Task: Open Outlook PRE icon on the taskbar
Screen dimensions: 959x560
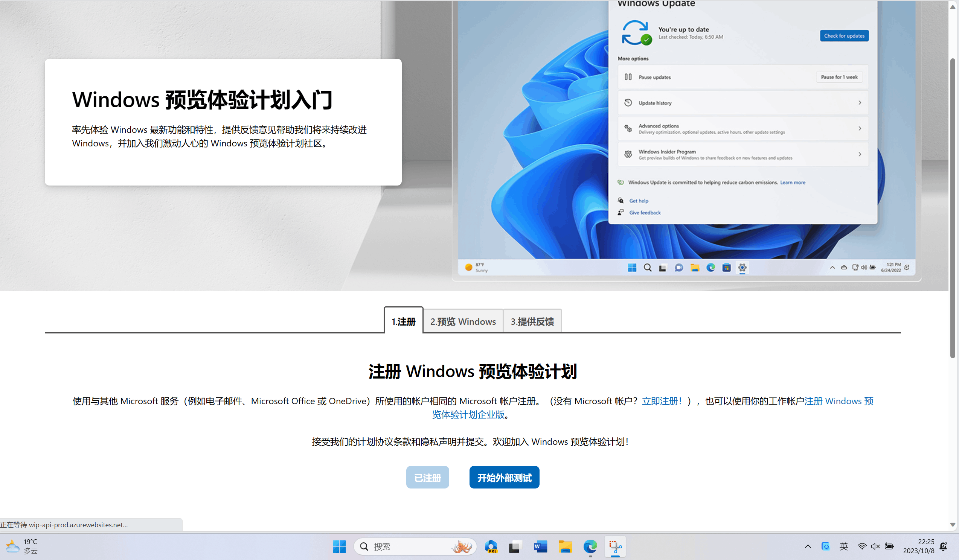Action: pos(491,547)
